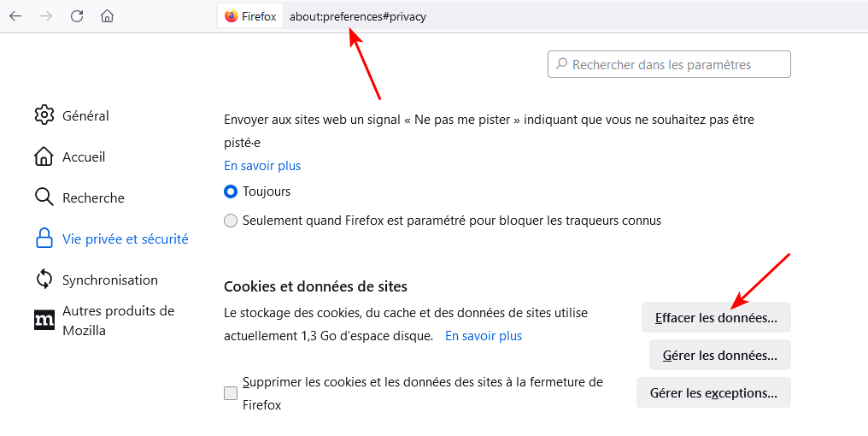
Task: Click the browser back arrow
Action: pos(15,16)
